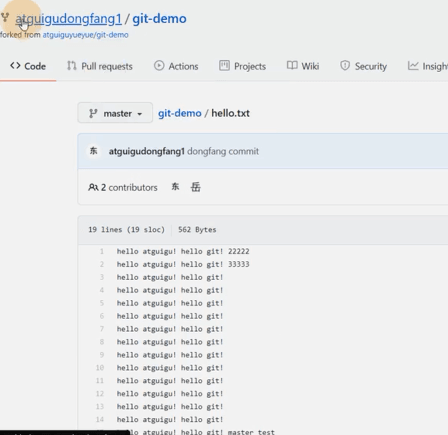Open the atguigudongfang1 owner link
The height and width of the screenshot is (435, 448).
68,19
